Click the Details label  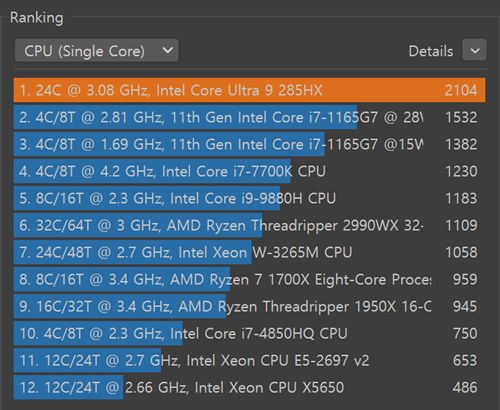point(431,51)
